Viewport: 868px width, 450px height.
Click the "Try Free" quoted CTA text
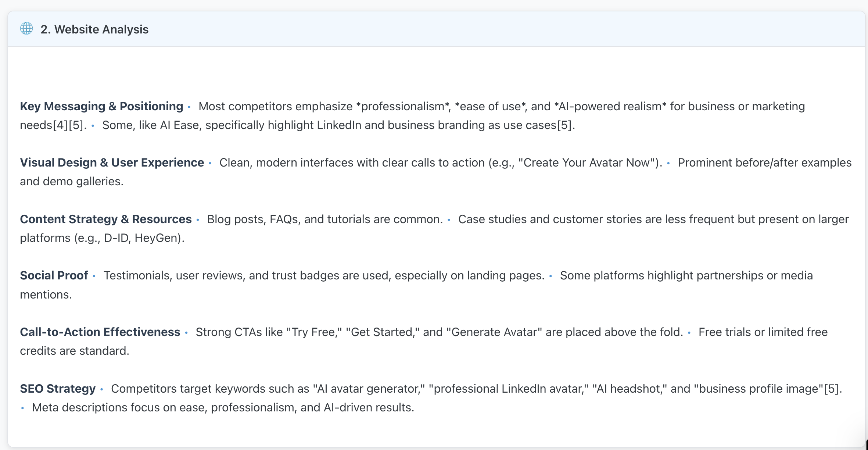[314, 332]
